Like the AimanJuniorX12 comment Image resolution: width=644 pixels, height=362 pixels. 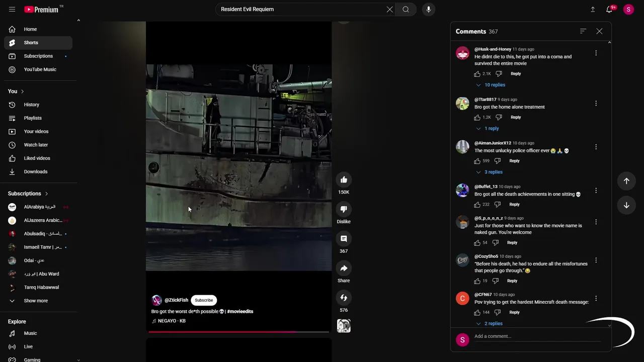coord(477,161)
